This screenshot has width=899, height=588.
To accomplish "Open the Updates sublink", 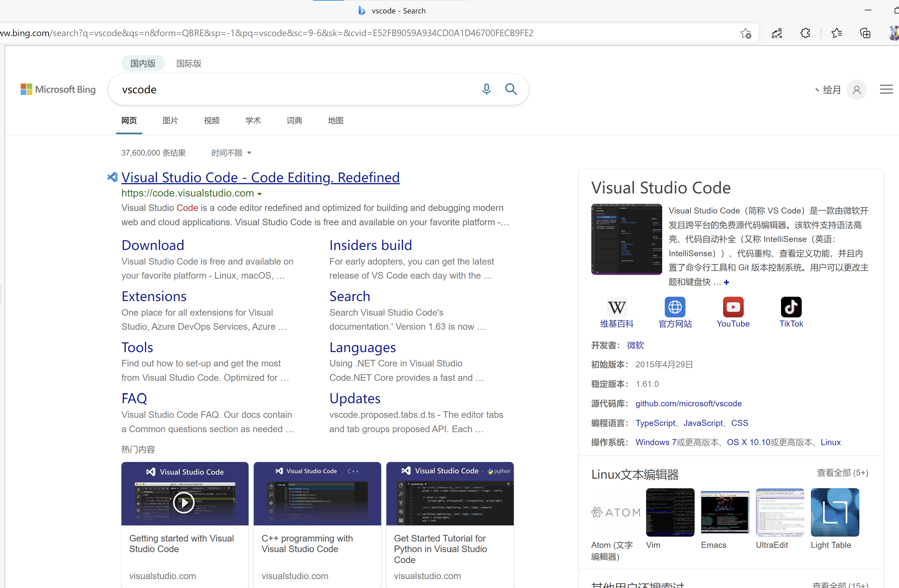I will (x=355, y=398).
